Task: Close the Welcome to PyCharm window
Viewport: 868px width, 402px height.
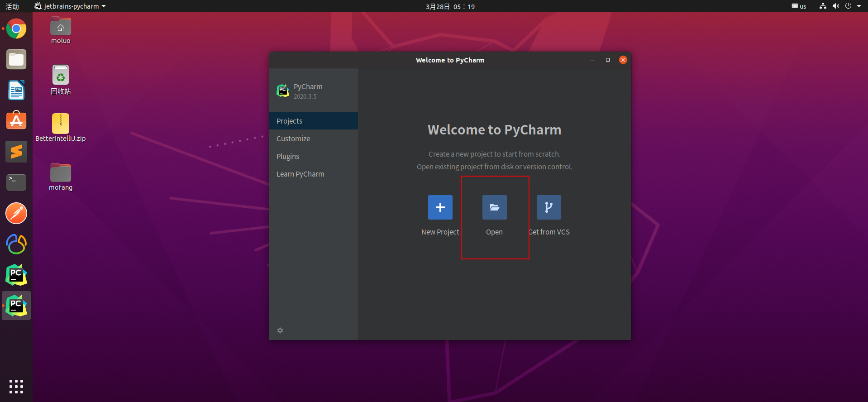Action: pos(623,60)
